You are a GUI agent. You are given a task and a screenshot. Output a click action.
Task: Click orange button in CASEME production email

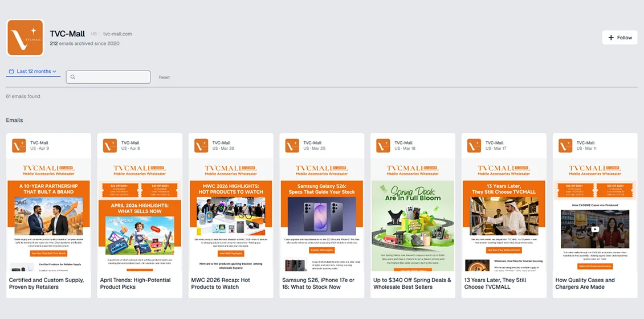click(x=595, y=266)
